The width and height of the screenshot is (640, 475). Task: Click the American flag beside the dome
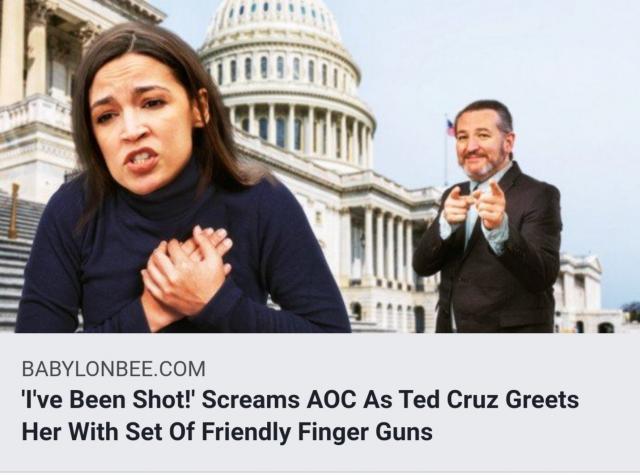(x=450, y=127)
